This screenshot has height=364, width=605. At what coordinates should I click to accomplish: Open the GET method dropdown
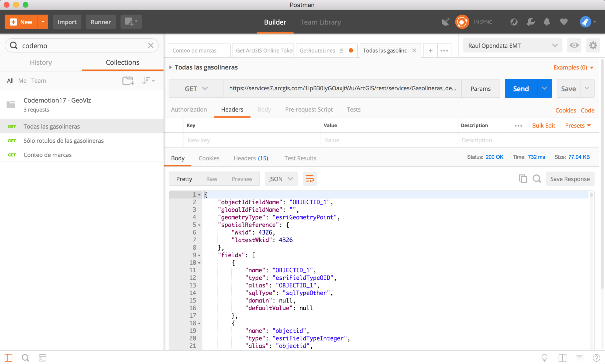coord(196,88)
